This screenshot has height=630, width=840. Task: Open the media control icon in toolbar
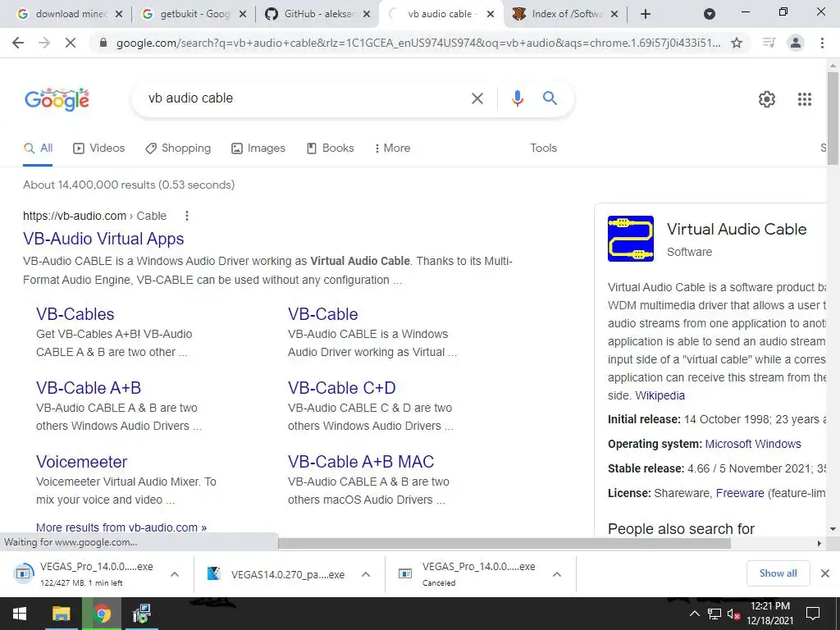769,43
